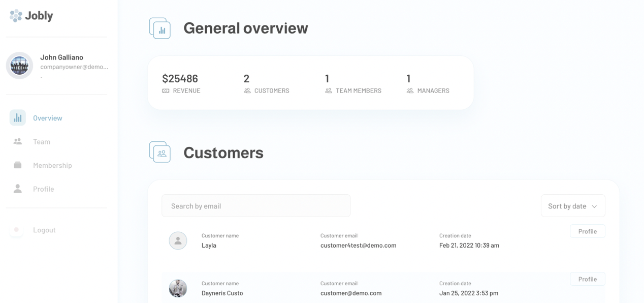Click the chevron on Sort by date
This screenshot has height=303, width=644.
tap(594, 206)
